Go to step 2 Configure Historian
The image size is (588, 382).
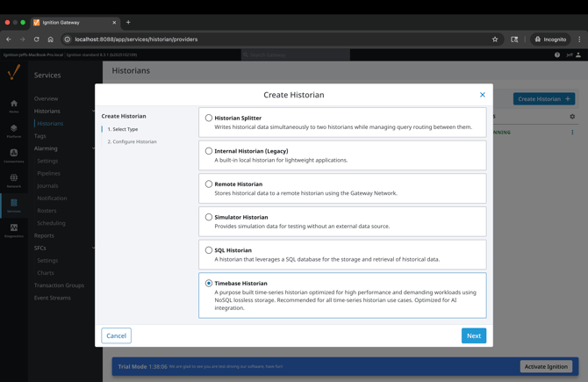[x=133, y=141]
